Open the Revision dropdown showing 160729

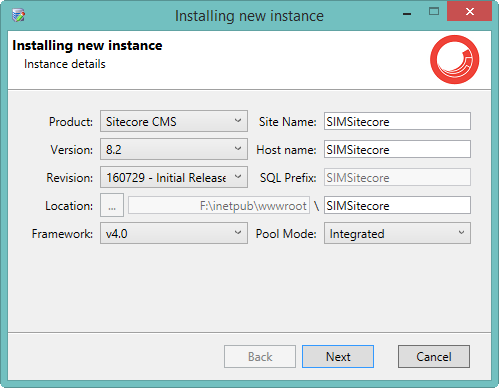point(174,177)
